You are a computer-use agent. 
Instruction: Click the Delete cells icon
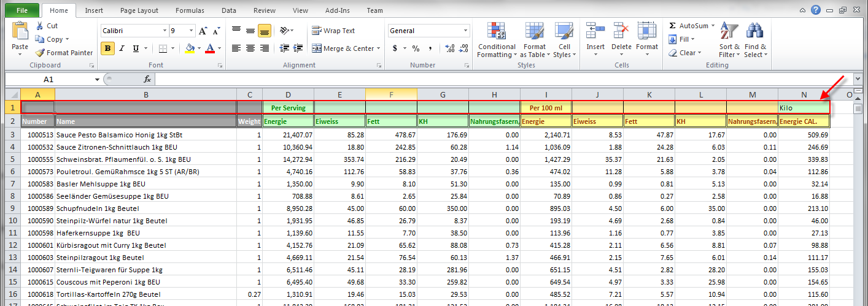tap(621, 31)
